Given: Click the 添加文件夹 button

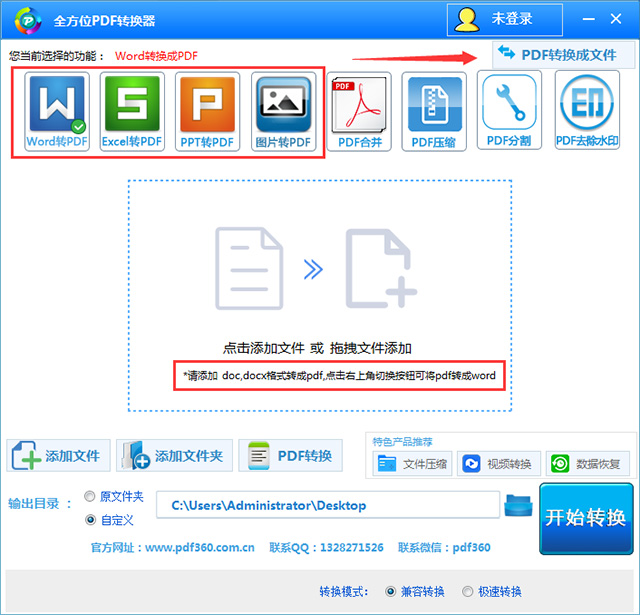Looking at the screenshot, I should [174, 455].
